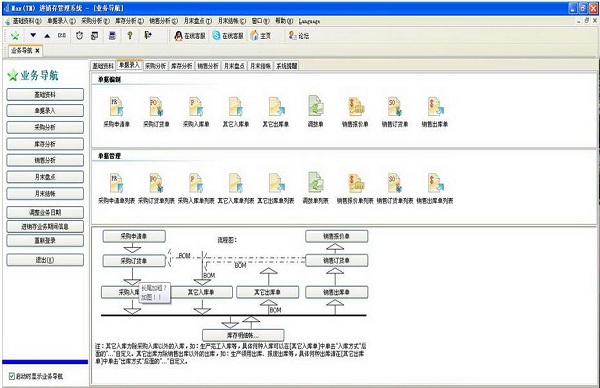This screenshot has width=600, height=388.
Task: Toggle 启动时显示业务导航 checkbox
Action: (x=11, y=376)
